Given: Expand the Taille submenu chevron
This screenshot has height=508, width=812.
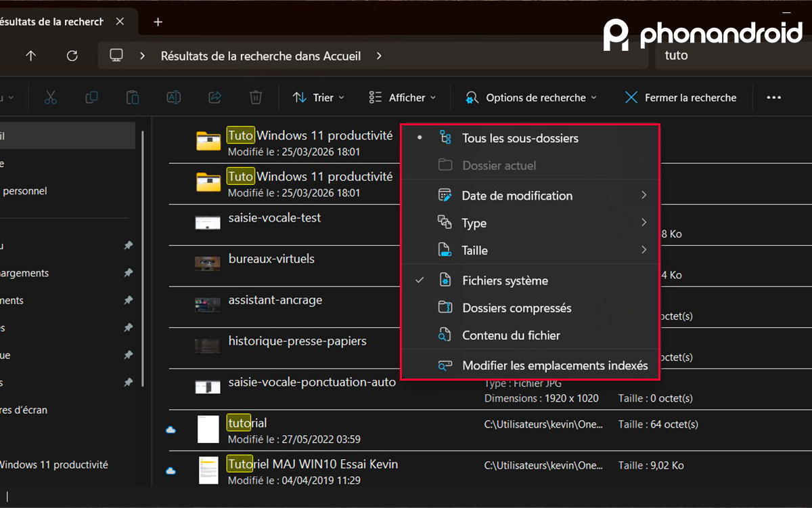Looking at the screenshot, I should pos(643,250).
